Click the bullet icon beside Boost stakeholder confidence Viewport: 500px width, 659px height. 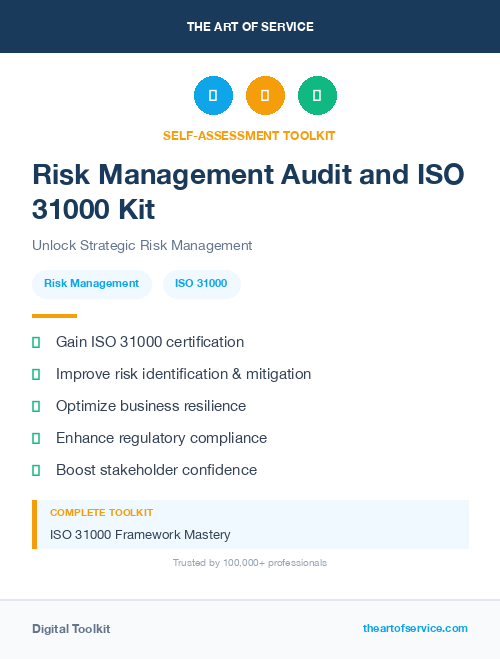36,470
